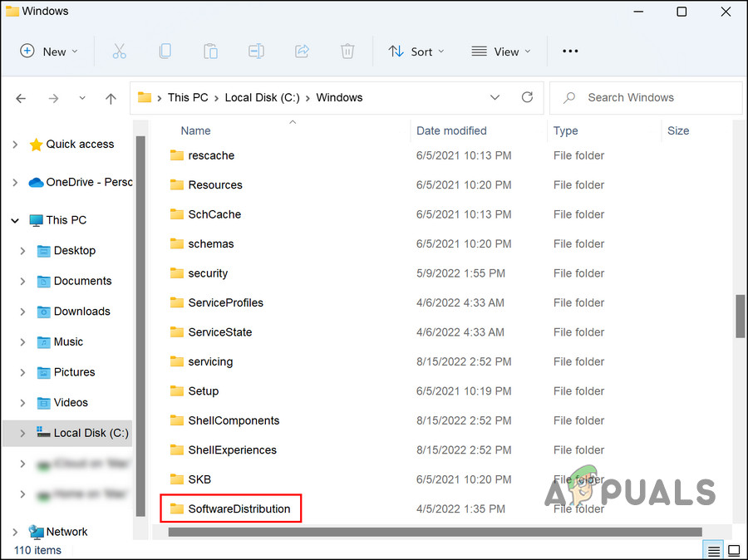Viewport: 748px width, 560px height.
Task: Click Local Disk (C:) in breadcrumb
Action: (x=263, y=97)
